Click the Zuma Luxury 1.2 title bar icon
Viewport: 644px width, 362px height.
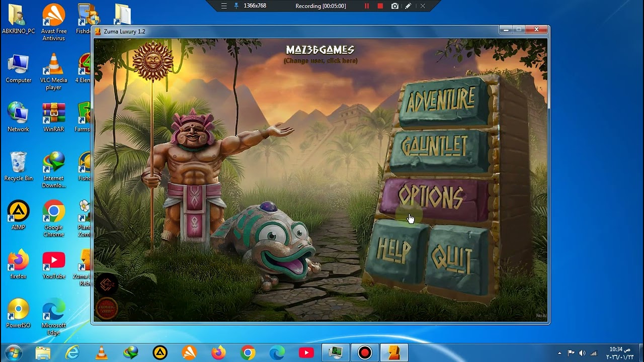tap(98, 31)
